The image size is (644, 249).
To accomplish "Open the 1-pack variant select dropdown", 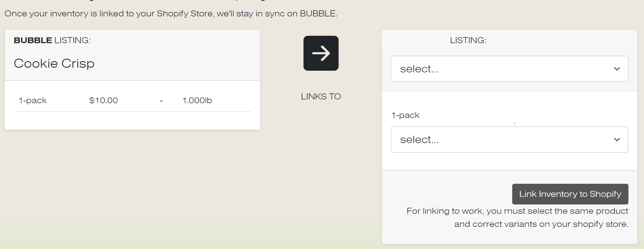I will point(502,140).
